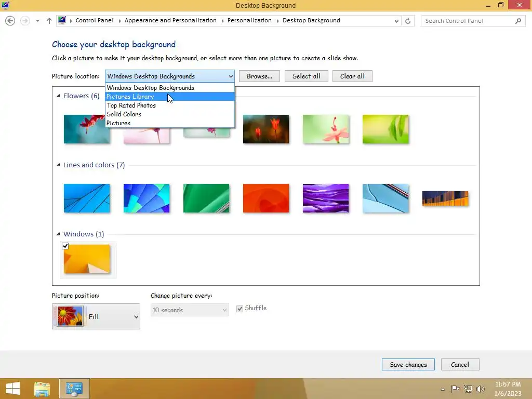Choose Pictures option in list
The image size is (532, 399).
point(170,123)
